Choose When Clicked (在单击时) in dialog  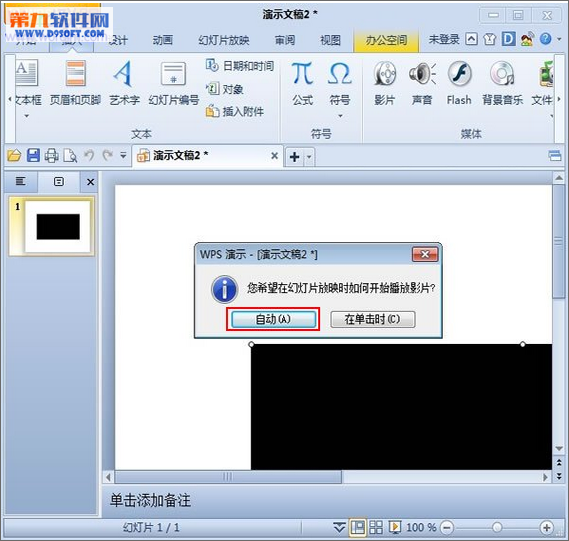tap(373, 319)
